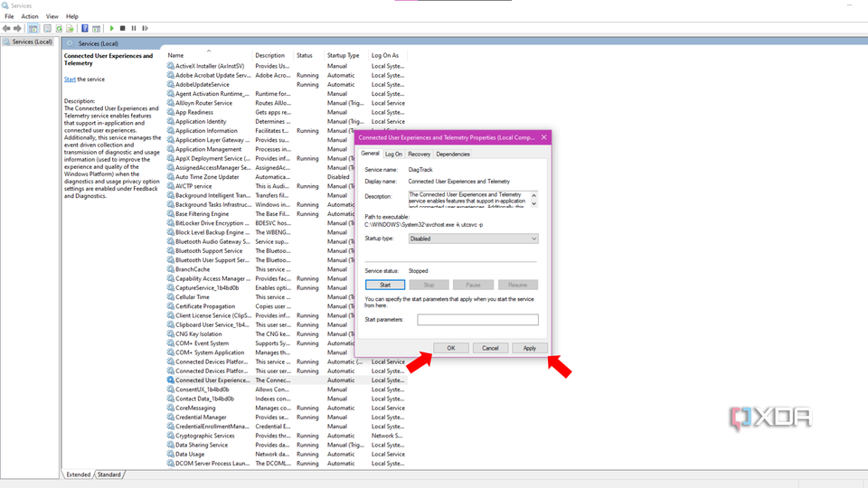
Task: Click the Back arrow in toolbar
Action: coord(6,28)
